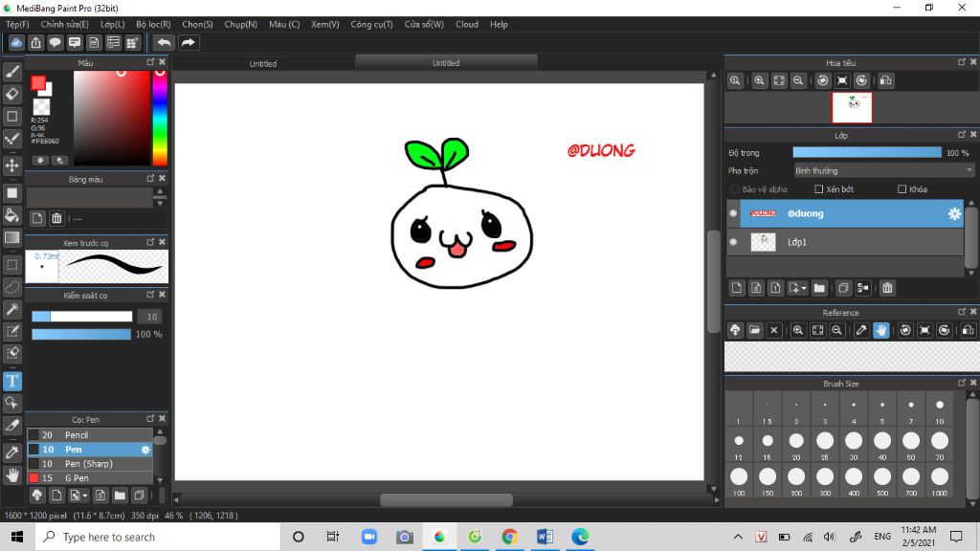This screenshot has height=551, width=980.
Task: Undock the Lớp layer panel
Action: point(962,134)
